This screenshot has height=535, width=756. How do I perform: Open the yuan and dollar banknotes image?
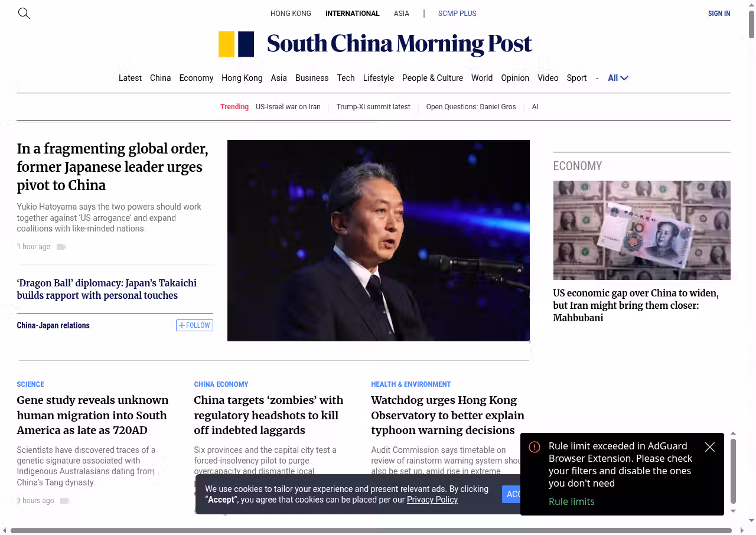[641, 230]
